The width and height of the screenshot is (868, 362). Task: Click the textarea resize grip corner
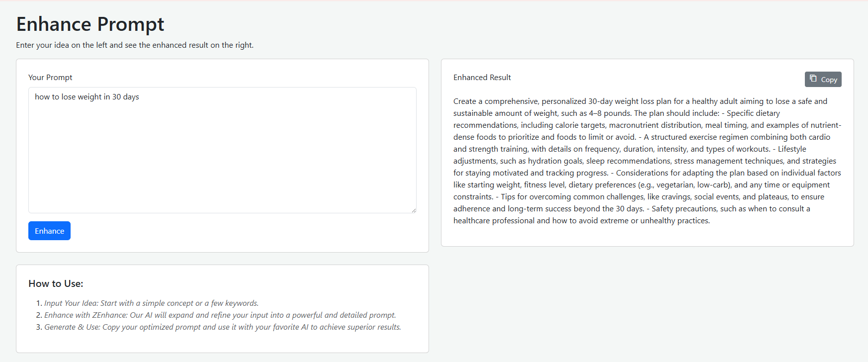(413, 210)
